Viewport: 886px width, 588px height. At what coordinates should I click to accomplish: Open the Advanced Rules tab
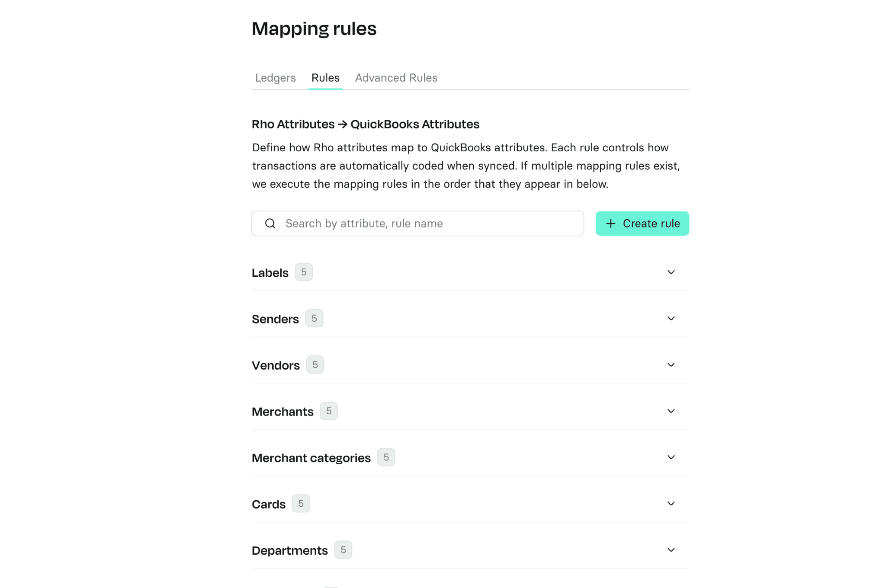click(396, 78)
